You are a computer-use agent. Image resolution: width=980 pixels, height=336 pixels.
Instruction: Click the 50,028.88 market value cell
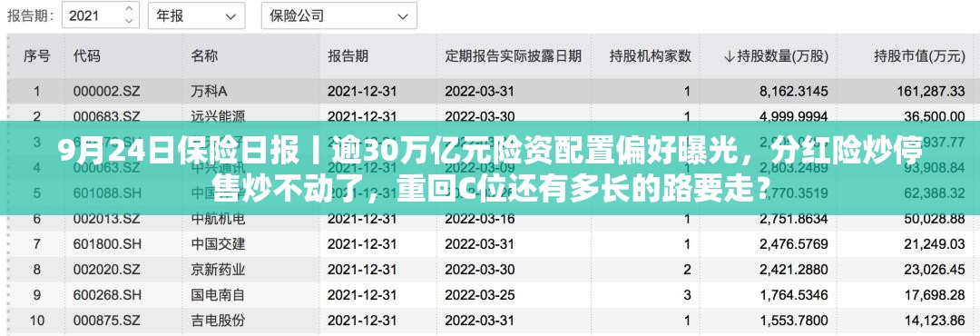(935, 218)
